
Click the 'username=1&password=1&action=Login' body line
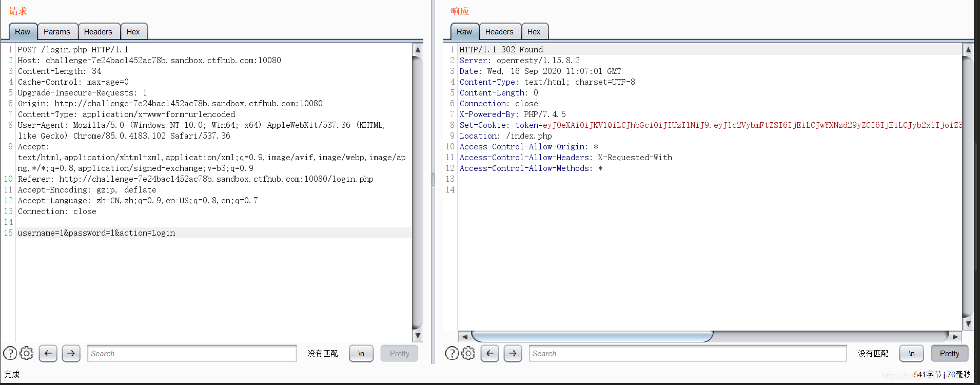(x=96, y=233)
